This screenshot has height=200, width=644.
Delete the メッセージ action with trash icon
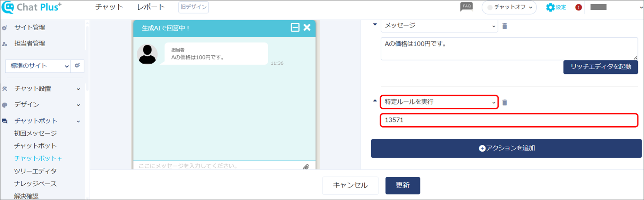[505, 26]
